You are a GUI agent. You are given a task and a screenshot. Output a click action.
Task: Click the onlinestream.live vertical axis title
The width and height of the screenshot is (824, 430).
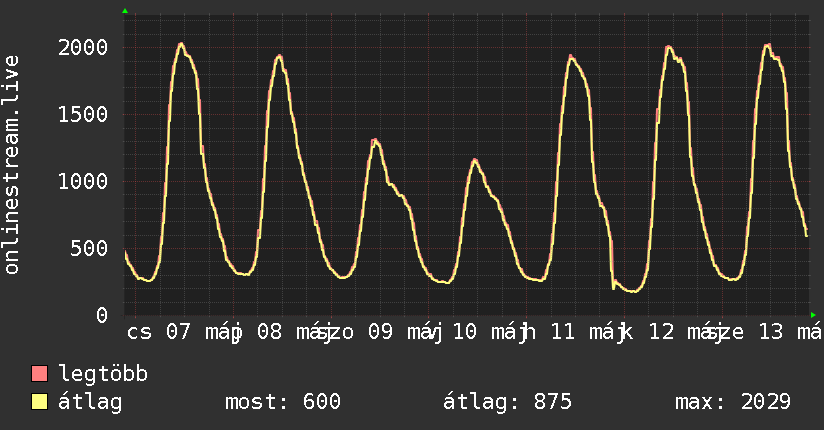point(12,165)
